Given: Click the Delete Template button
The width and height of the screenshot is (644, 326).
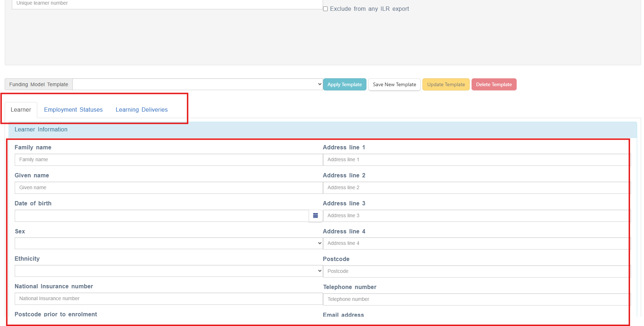Looking at the screenshot, I should point(494,84).
